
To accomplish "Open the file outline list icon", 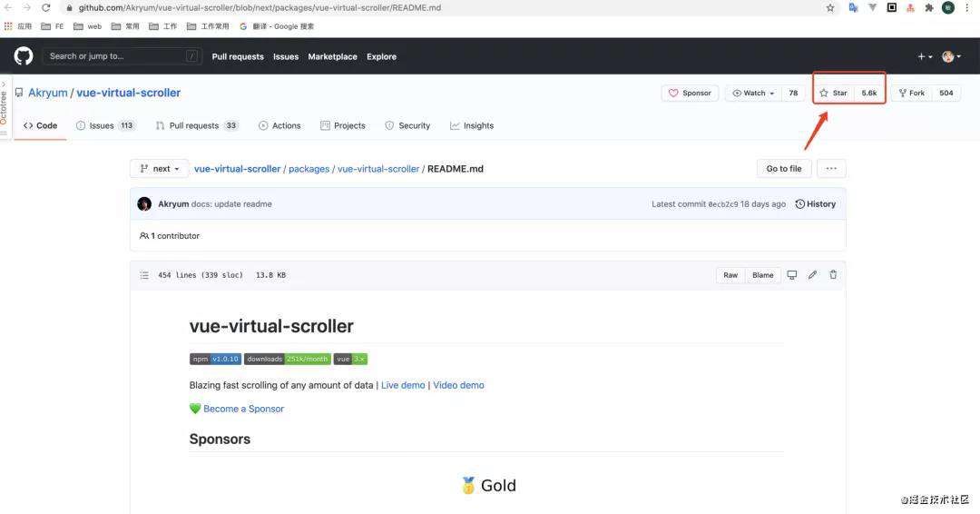I will click(x=144, y=275).
